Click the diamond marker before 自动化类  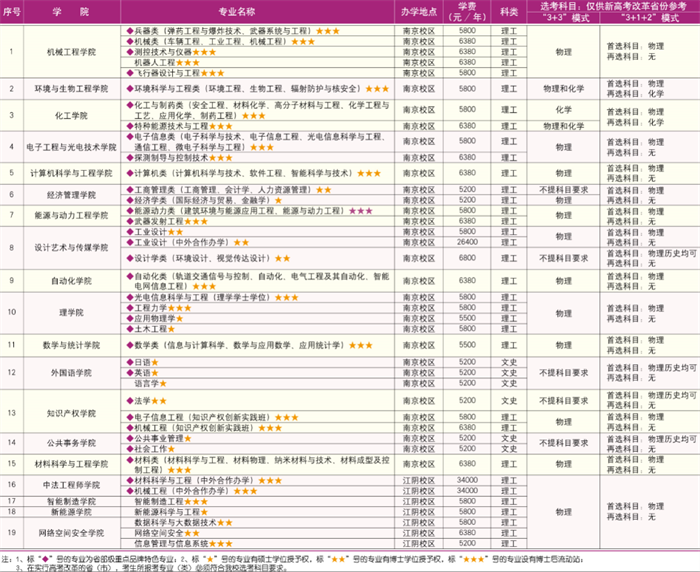coord(128,273)
